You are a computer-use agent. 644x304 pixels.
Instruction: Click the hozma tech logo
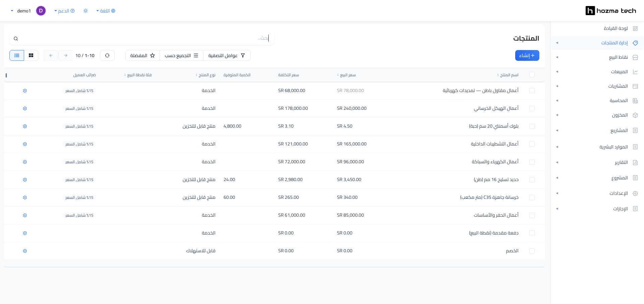611,11
